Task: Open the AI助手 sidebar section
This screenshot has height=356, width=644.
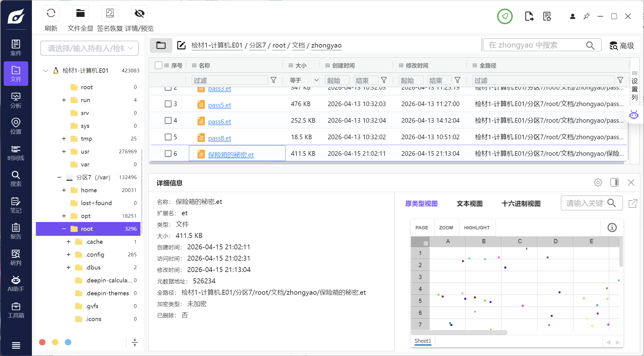Action: point(16,284)
